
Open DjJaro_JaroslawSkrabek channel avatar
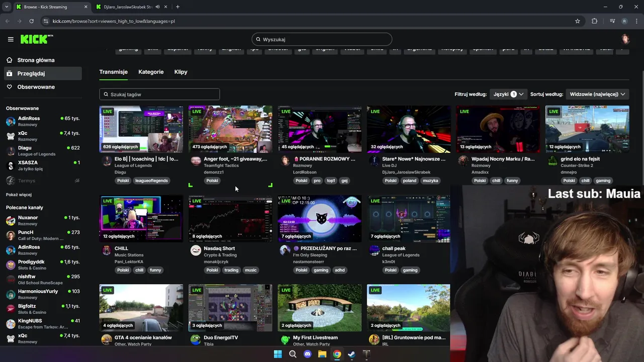[x=374, y=160]
